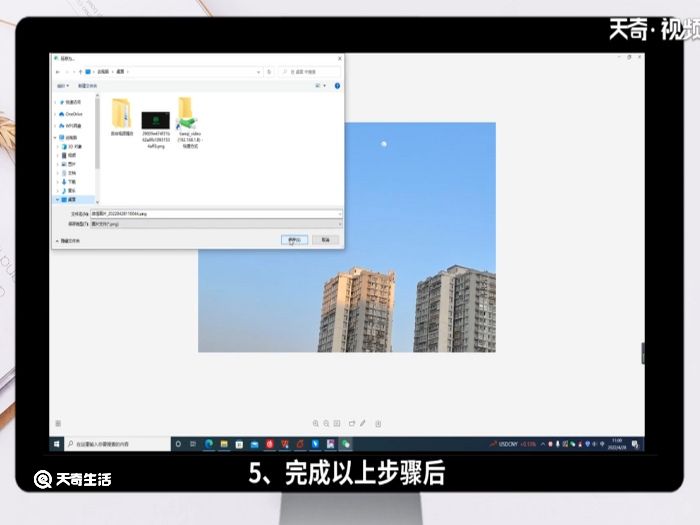Click navigation pane scrollbar down arrow

(x=97, y=202)
